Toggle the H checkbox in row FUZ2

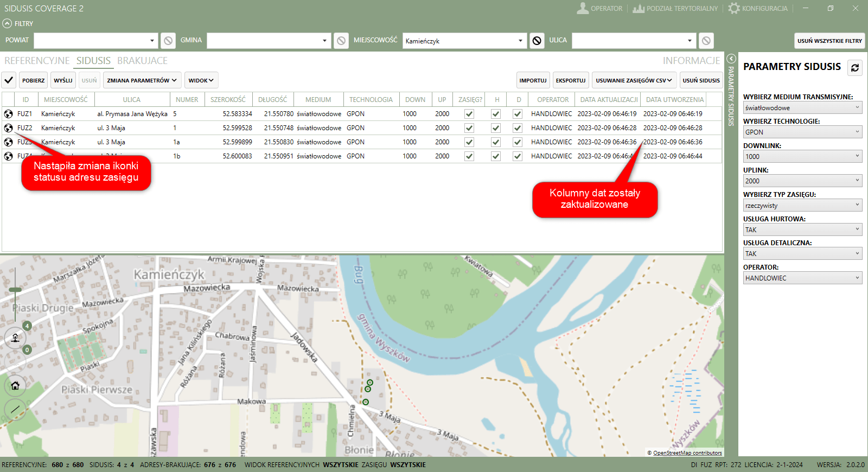(495, 128)
